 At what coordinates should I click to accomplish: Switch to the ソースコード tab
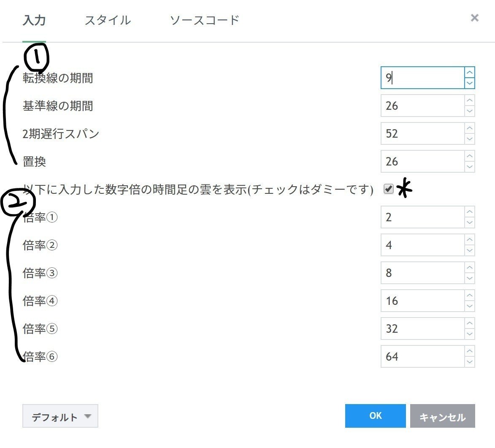coord(204,20)
